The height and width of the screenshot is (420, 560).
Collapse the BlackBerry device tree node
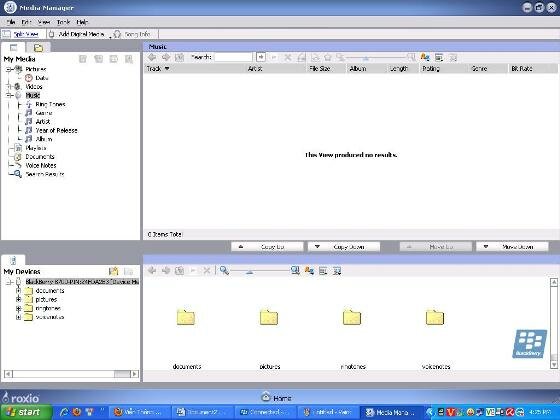(x=9, y=282)
